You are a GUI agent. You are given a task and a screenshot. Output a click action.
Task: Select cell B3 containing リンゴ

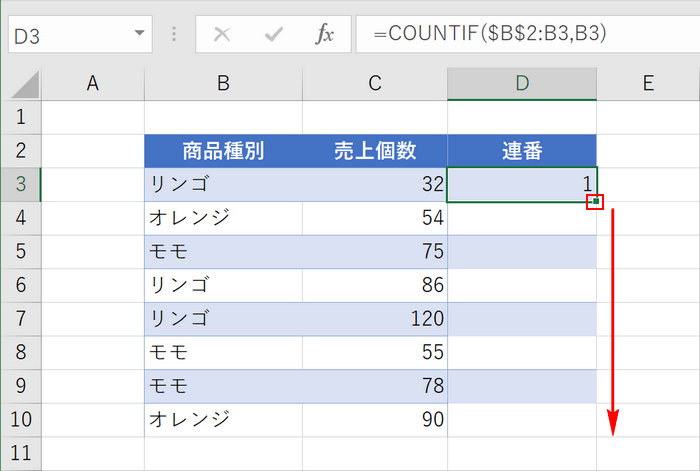click(x=223, y=184)
